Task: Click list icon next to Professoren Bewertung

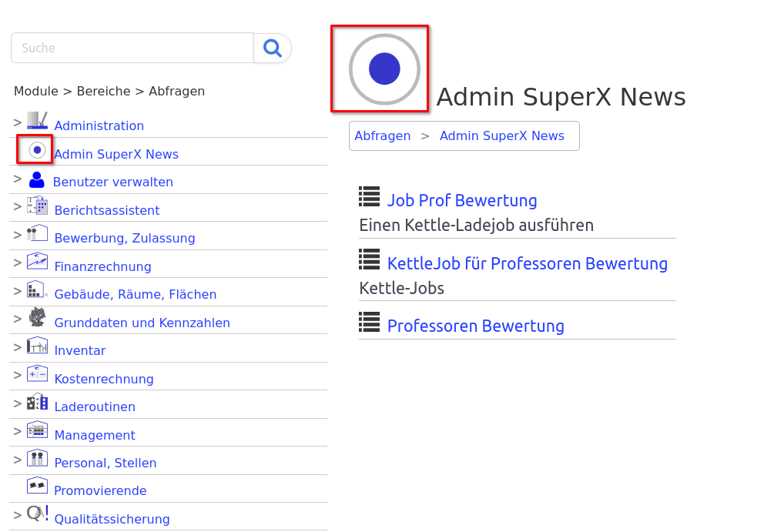Action: (x=369, y=322)
